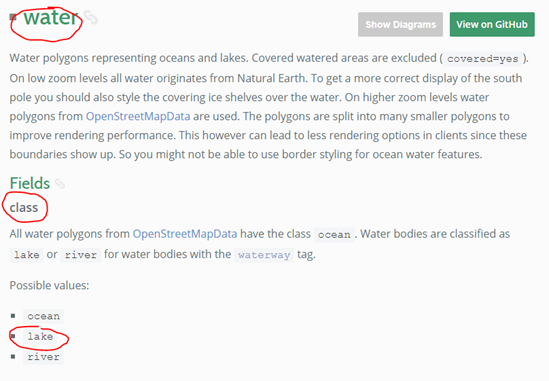Click the bullet marker beside lake value
This screenshot has height=381, width=549.
point(13,336)
